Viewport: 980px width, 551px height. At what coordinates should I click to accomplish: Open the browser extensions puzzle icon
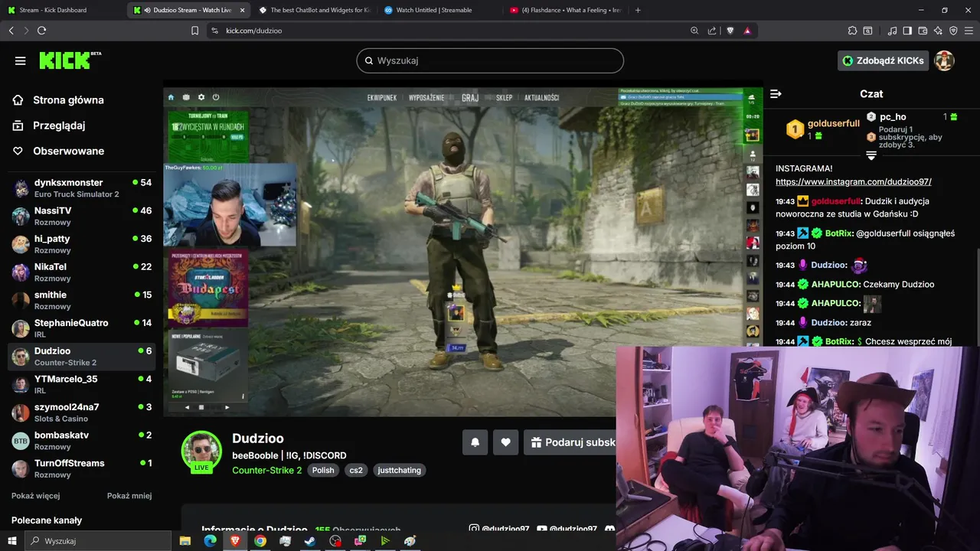(x=852, y=31)
